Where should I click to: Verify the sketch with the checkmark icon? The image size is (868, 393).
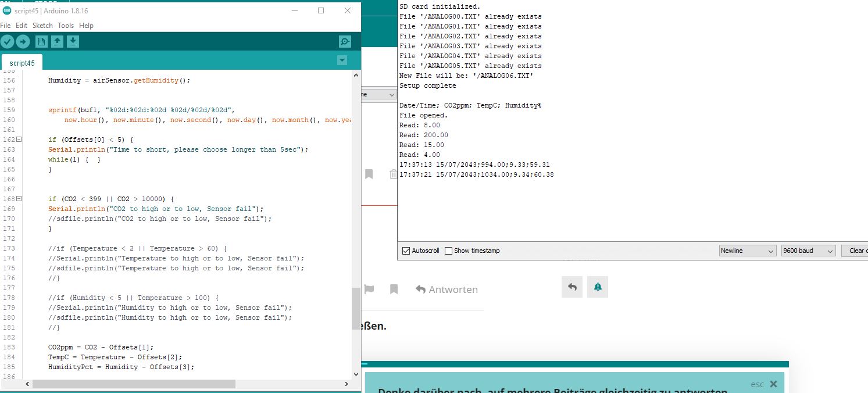(8, 41)
